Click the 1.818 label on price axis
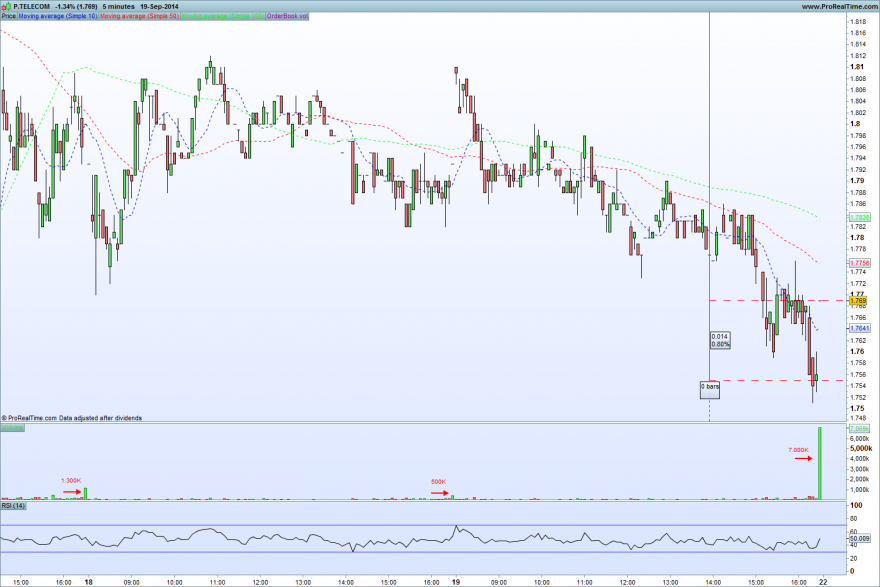880x587 pixels. 858,22
